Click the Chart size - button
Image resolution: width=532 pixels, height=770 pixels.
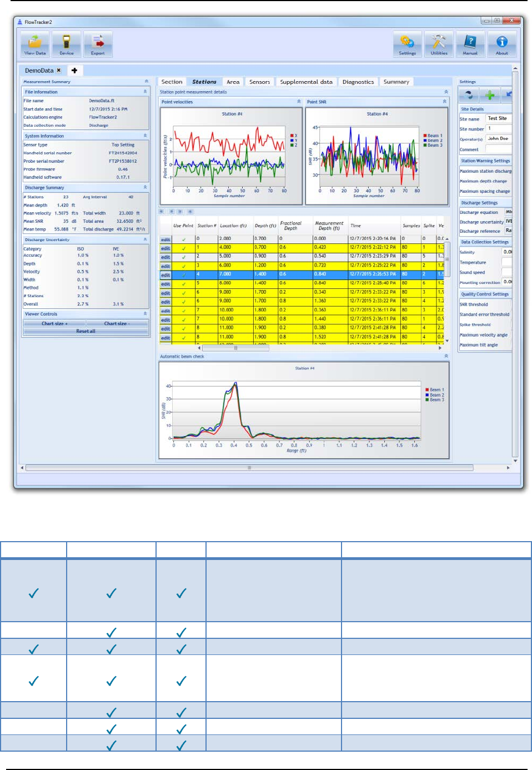tap(117, 323)
